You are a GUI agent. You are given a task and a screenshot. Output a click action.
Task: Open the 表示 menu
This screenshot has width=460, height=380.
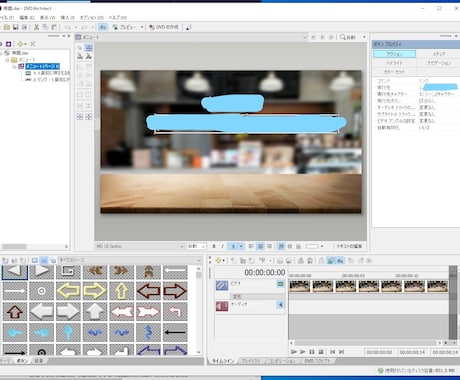coord(47,17)
